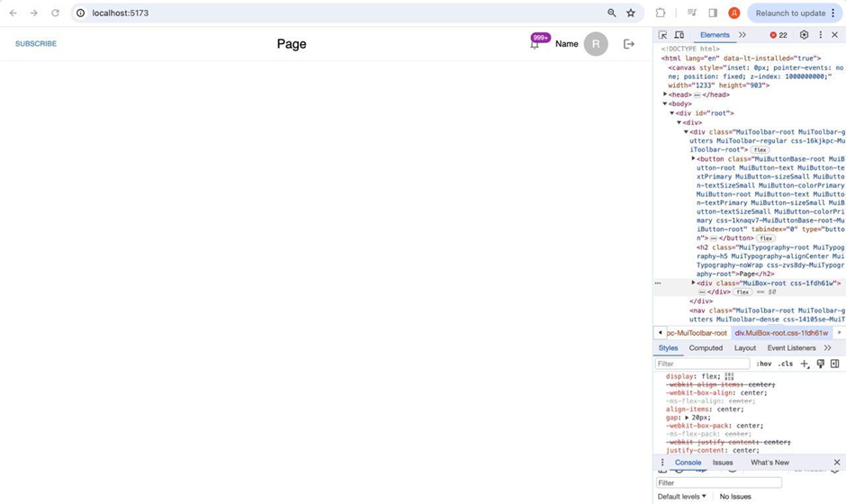Open the row actions dots beside selected div
Screen dimensions: 846x504
pyautogui.click(x=658, y=283)
